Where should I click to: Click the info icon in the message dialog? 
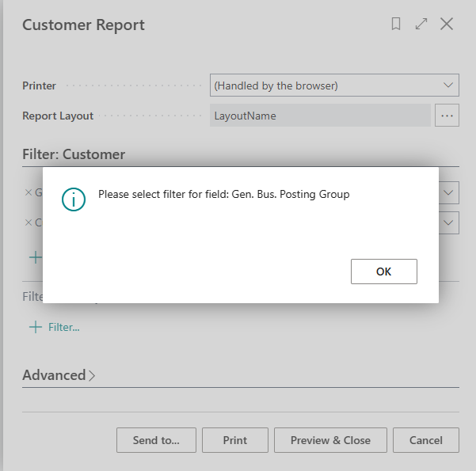73,199
